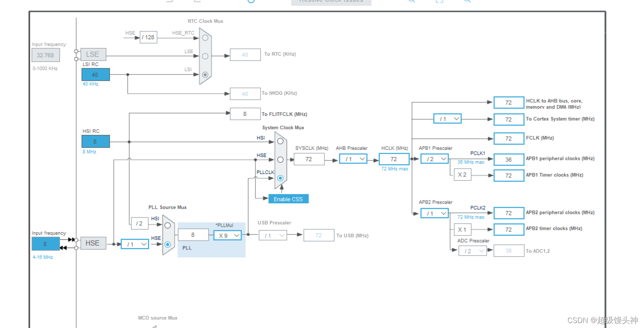
Task: Click the LSE oscillator block
Action: click(93, 54)
